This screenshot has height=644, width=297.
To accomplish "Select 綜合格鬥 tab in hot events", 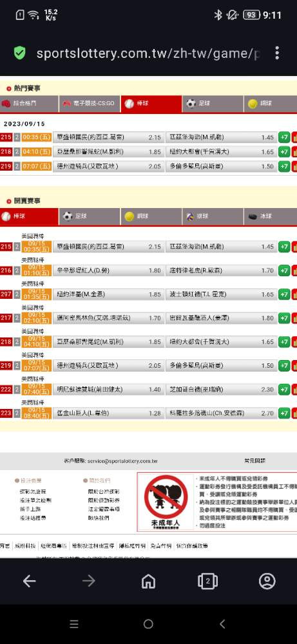I will (29, 104).
